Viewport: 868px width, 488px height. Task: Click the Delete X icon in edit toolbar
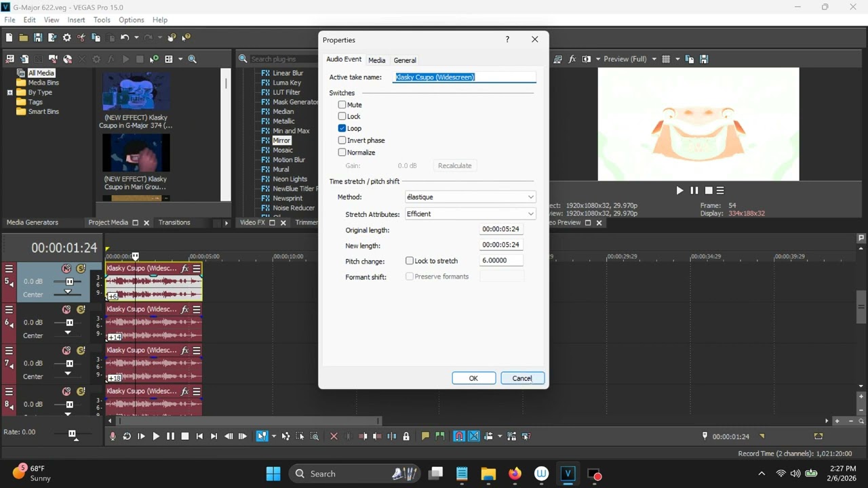(334, 436)
